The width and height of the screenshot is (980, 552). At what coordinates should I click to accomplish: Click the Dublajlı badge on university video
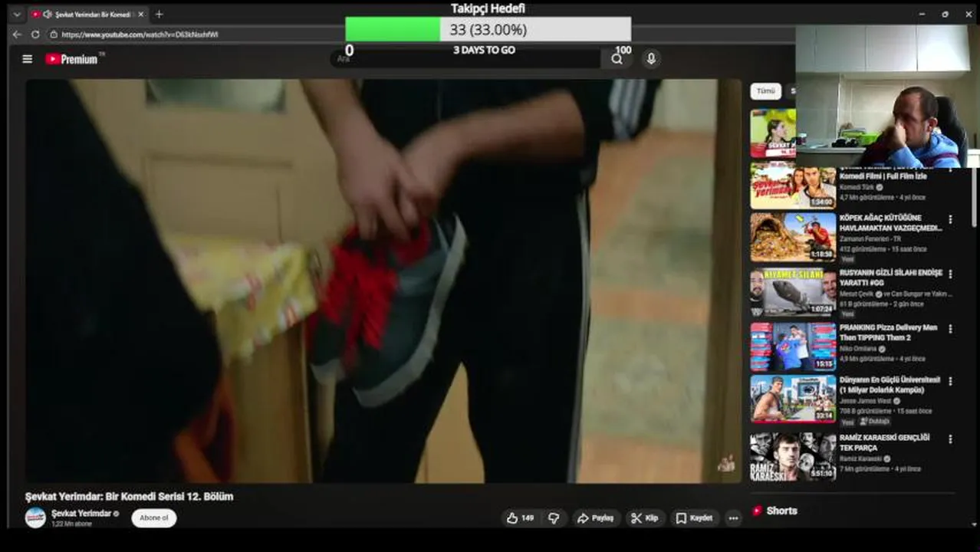[x=874, y=422]
